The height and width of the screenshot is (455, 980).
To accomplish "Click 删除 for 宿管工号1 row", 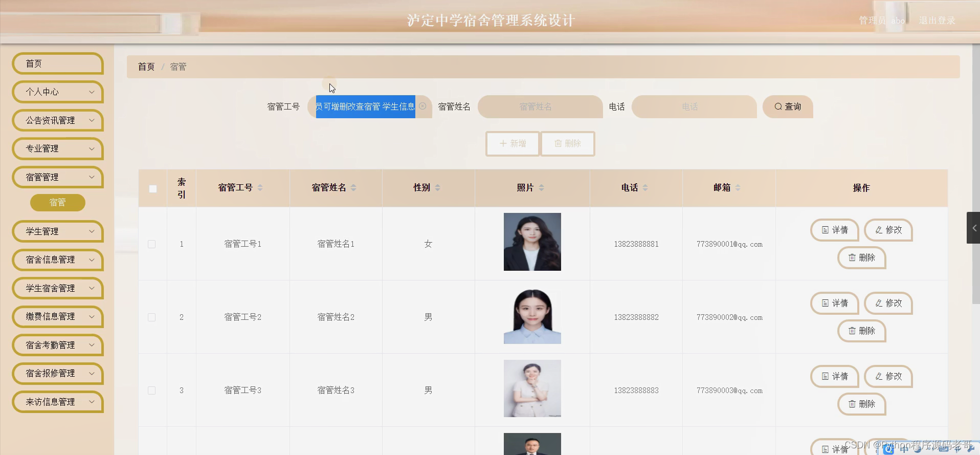I will [x=862, y=258].
